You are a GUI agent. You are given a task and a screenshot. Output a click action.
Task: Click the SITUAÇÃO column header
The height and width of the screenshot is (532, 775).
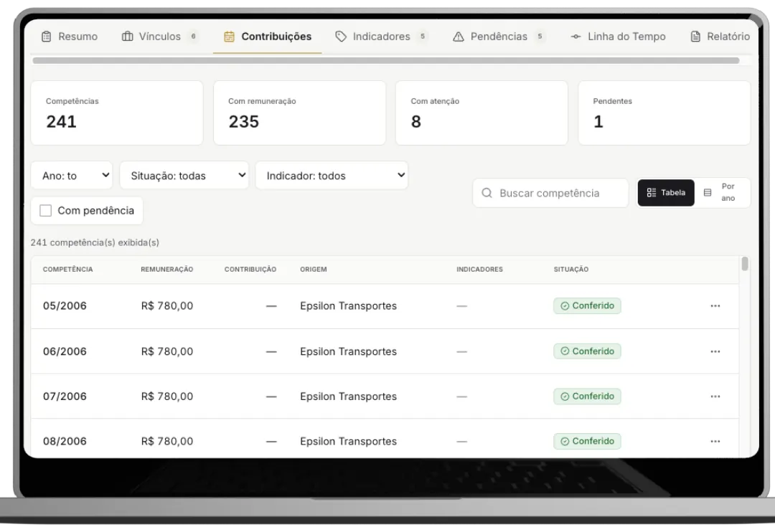[x=571, y=270]
